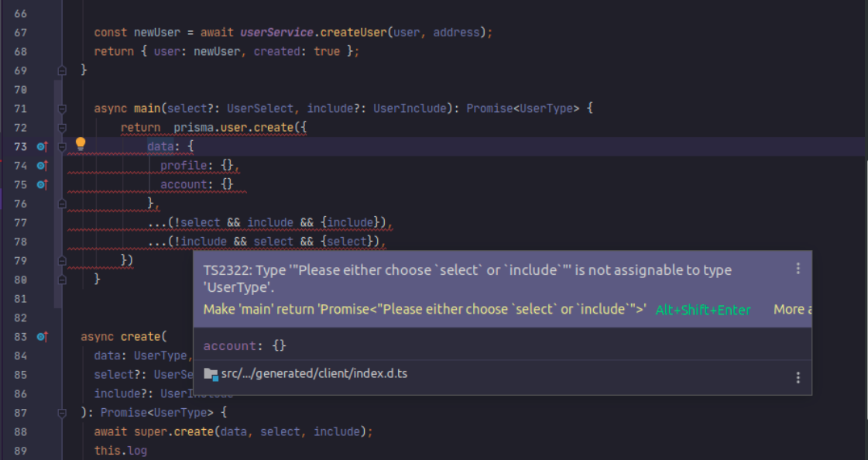Open the error tooltip's three-dot options menu
This screenshot has width=868, height=460.
click(798, 269)
